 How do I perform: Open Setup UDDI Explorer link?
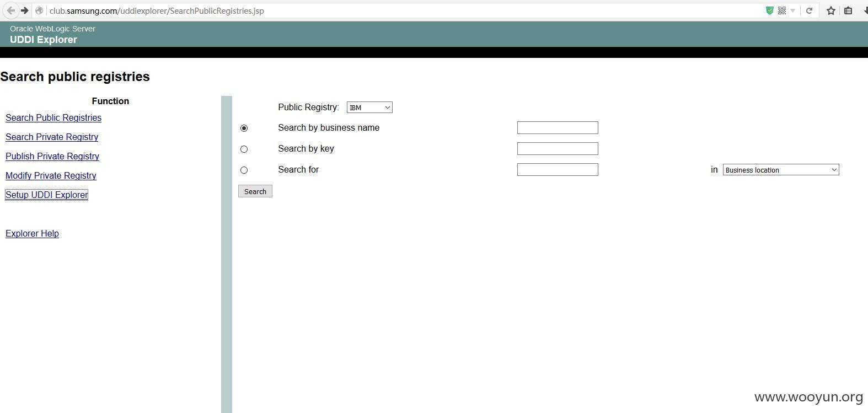[x=47, y=195]
